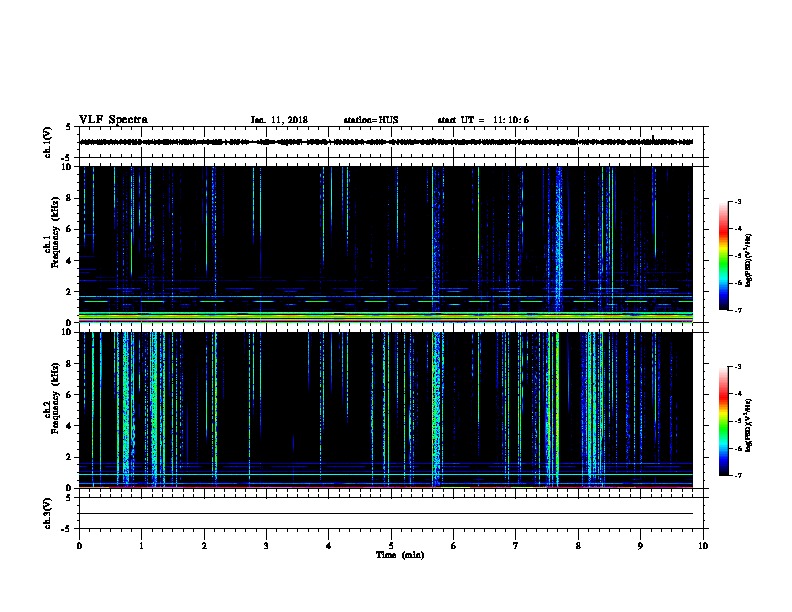Click the time axis tick label "4"
The width and height of the screenshot is (792, 612).
(x=329, y=546)
